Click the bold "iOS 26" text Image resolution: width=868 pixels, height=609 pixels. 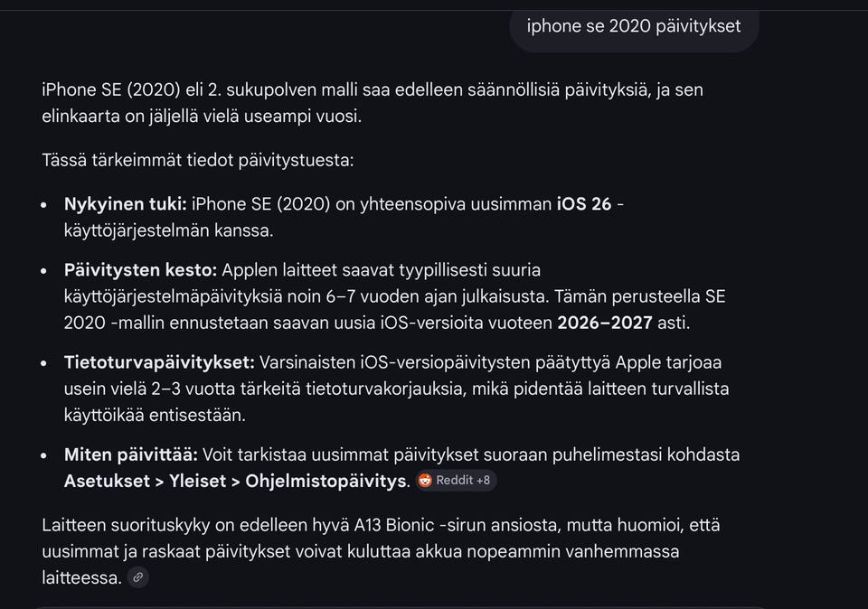(584, 204)
